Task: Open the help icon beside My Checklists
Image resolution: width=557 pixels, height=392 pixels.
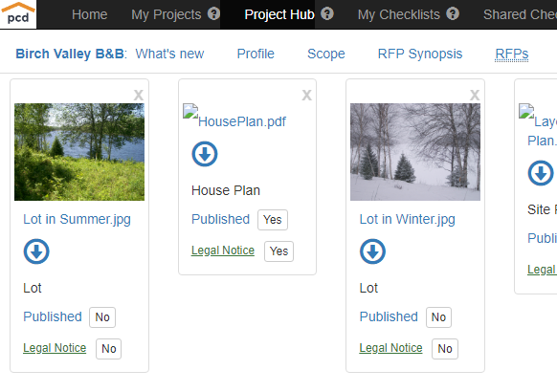Action: [x=453, y=13]
